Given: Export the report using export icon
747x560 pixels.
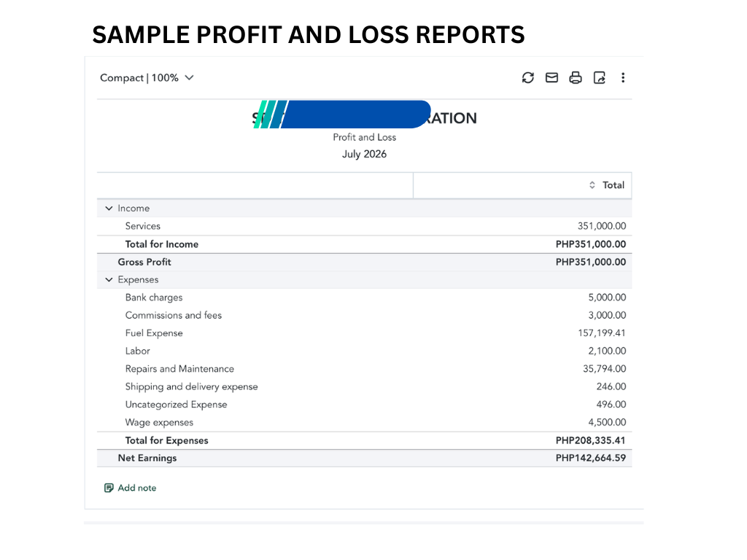Looking at the screenshot, I should tap(600, 77).
